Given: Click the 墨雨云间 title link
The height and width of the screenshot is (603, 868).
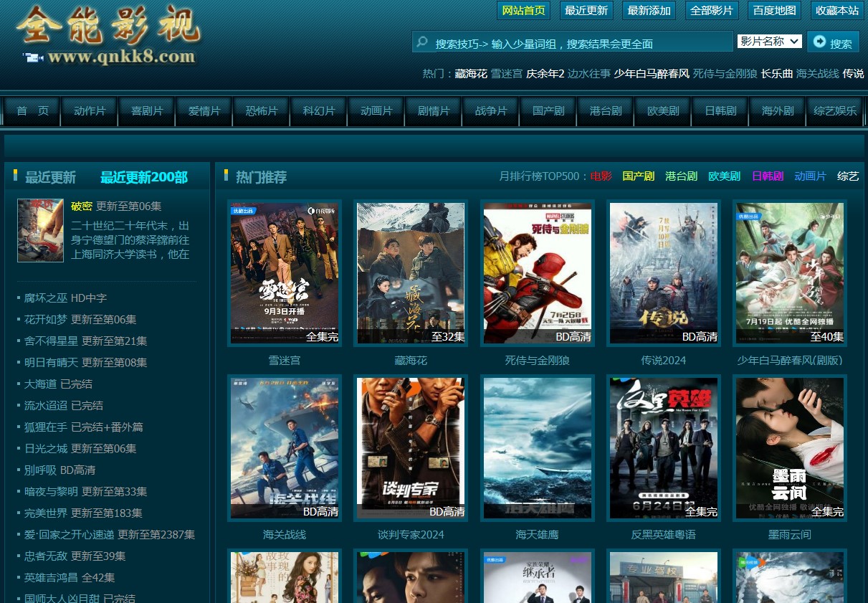Looking at the screenshot, I should point(790,534).
